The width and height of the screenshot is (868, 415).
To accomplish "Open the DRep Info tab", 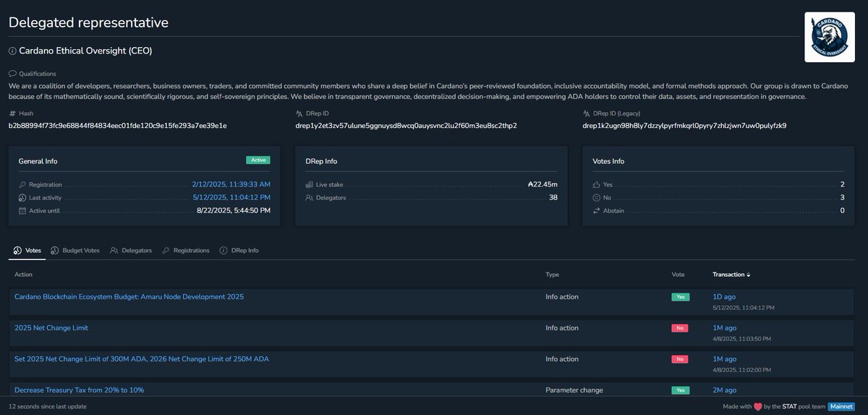I will click(x=239, y=250).
